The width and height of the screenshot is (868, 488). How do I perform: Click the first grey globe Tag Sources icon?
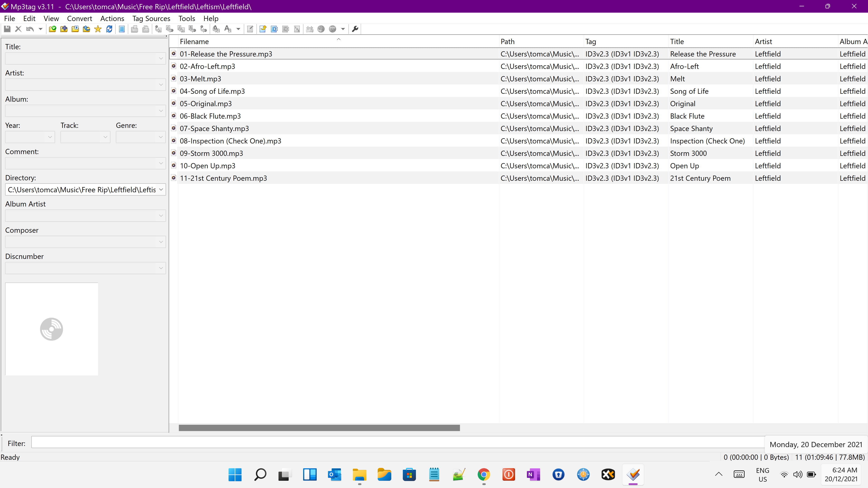click(x=321, y=29)
